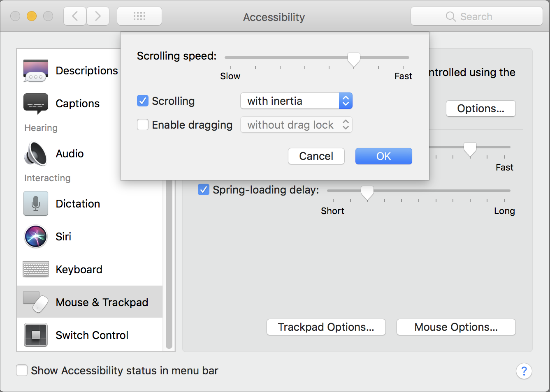The width and height of the screenshot is (550, 392).
Task: Click the yellow minimize window button
Action: 32,16
